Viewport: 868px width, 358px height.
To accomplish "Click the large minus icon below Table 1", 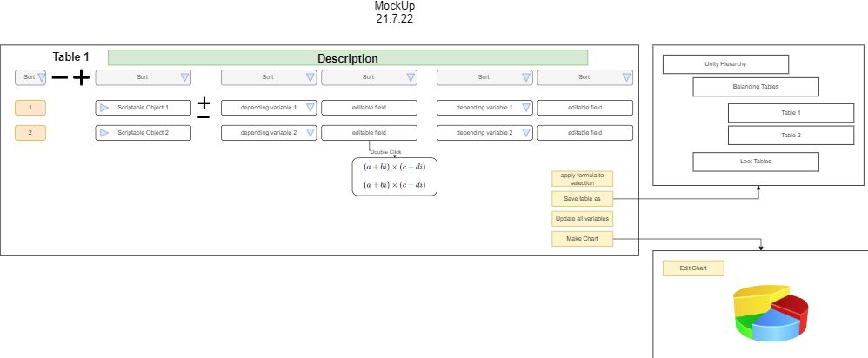I will pyautogui.click(x=60, y=77).
